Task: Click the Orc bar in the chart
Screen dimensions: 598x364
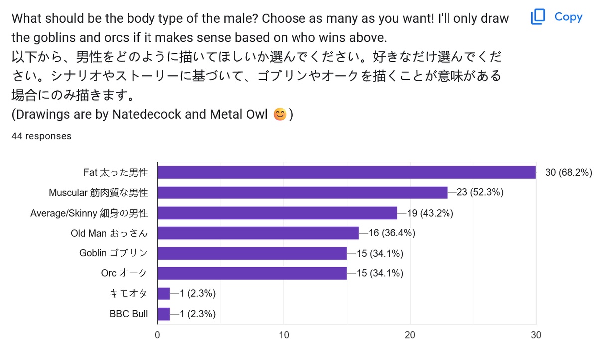Action: [252, 273]
